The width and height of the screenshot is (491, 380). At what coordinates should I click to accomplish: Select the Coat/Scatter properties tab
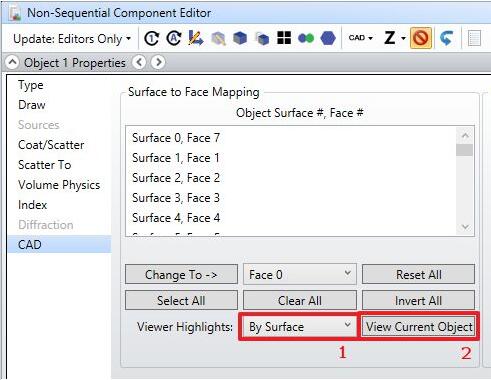pyautogui.click(x=51, y=145)
